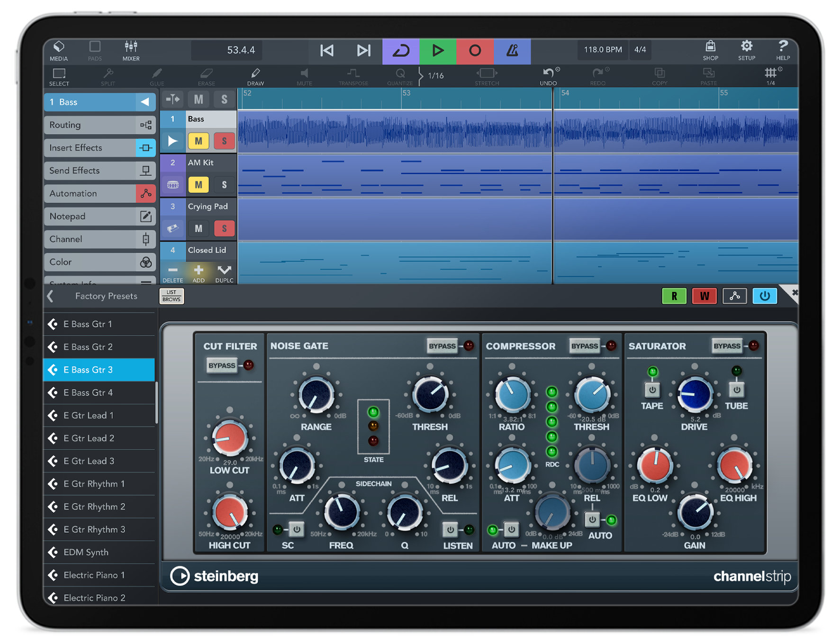Solo the Crying Pad track
Viewport: 840px width, 644px height.
(x=224, y=228)
